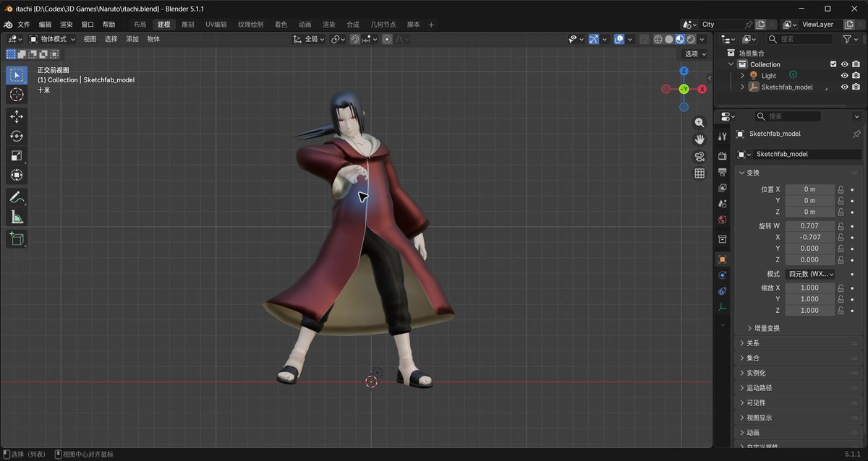This screenshot has height=461, width=868.
Task: Open the 文件 menu
Action: 24,25
